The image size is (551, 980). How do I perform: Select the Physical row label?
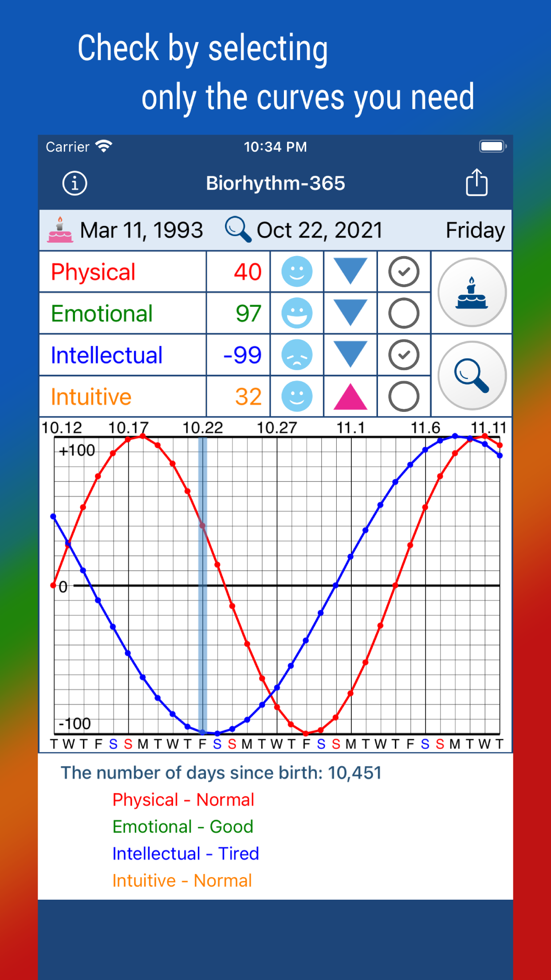point(93,272)
